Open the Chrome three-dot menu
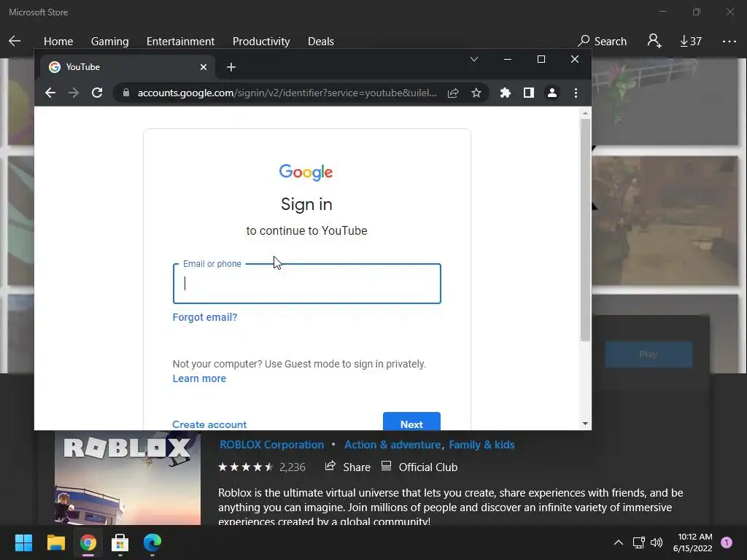This screenshot has height=560, width=747. (x=576, y=93)
